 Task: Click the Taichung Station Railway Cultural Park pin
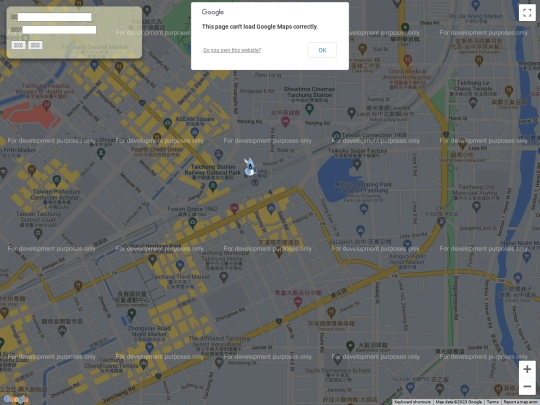point(213,186)
